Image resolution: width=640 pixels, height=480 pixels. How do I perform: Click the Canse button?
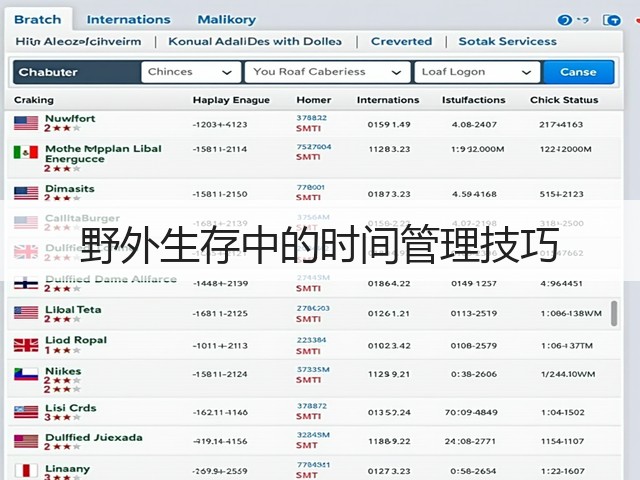pyautogui.click(x=578, y=72)
